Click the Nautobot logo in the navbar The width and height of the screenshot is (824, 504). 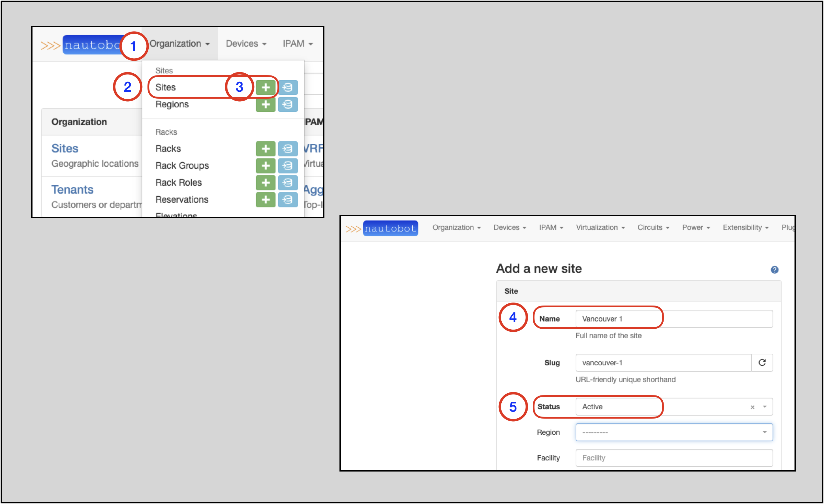[390, 228]
